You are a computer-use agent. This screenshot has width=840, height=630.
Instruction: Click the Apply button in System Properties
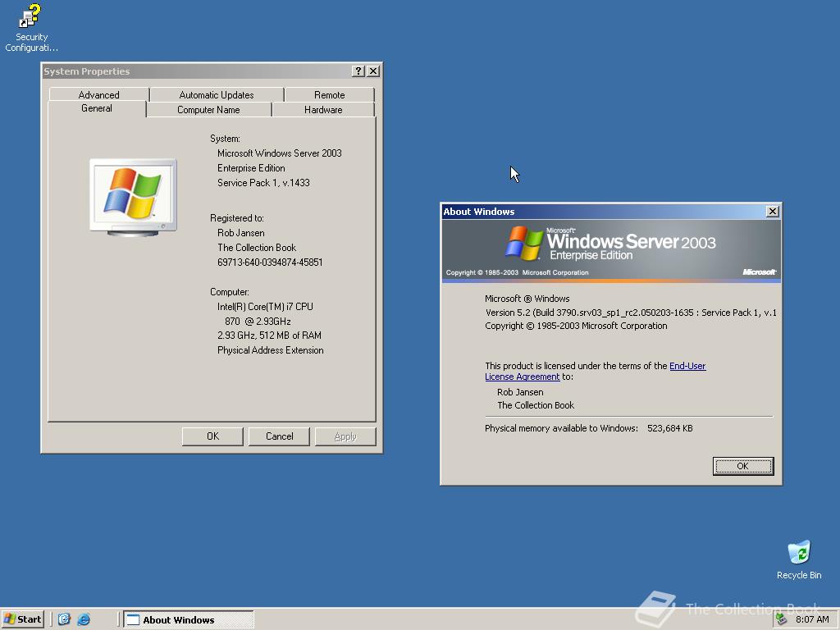[345, 436]
